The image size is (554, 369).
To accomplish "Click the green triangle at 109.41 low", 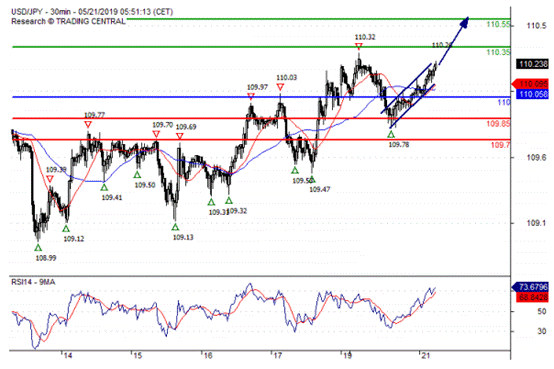I will coord(104,187).
